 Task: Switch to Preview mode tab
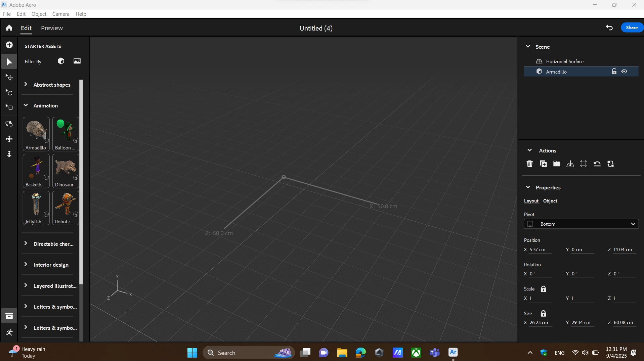point(52,28)
